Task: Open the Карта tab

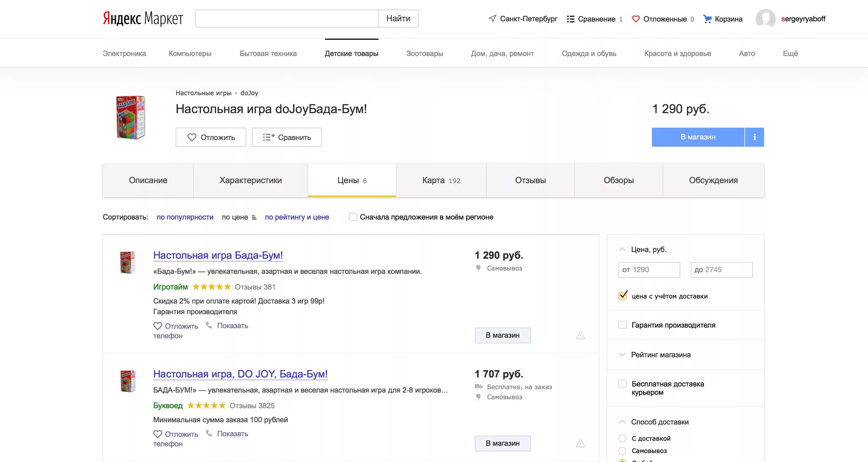Action: click(441, 180)
